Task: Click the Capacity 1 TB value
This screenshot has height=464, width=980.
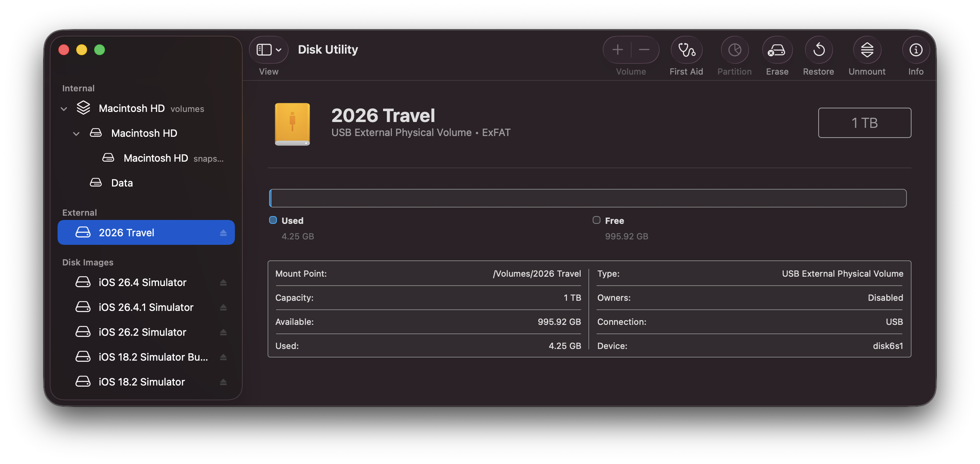Action: click(572, 298)
